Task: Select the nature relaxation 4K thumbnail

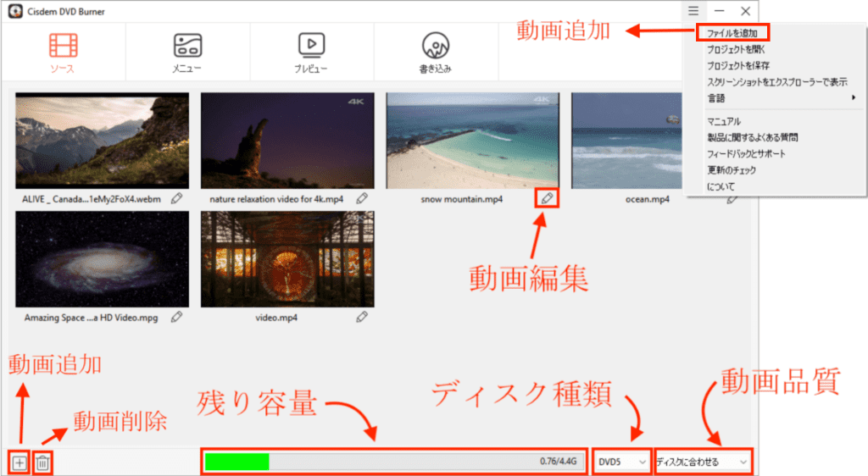Action: coord(287,141)
